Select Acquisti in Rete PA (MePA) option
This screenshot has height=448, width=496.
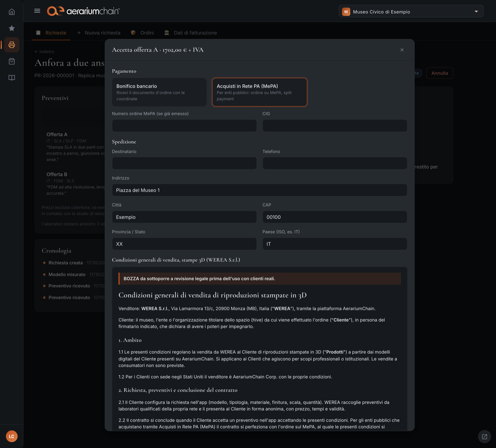[x=260, y=92]
